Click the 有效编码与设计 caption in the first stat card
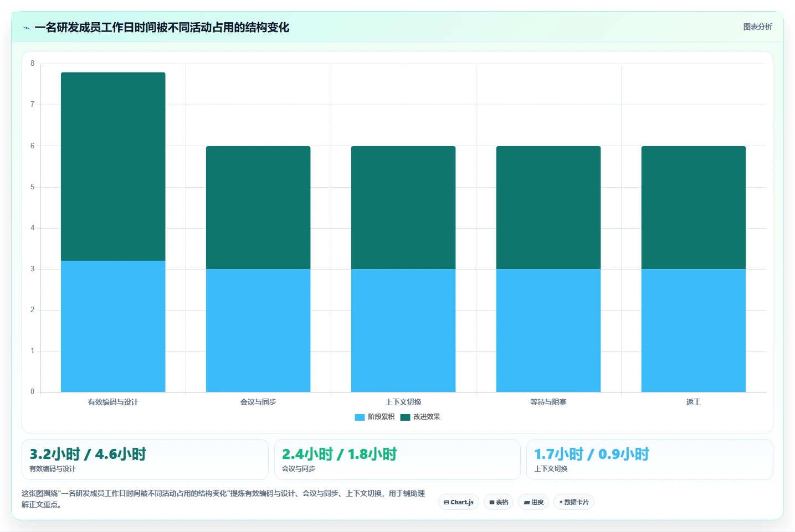Screen dimensions: 795x532 click(53, 469)
